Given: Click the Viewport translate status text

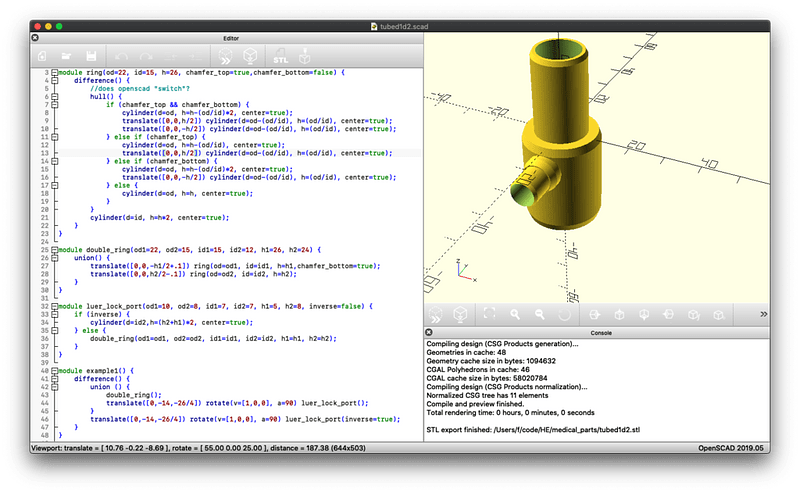Looking at the screenshot, I should pyautogui.click(x=198, y=448).
